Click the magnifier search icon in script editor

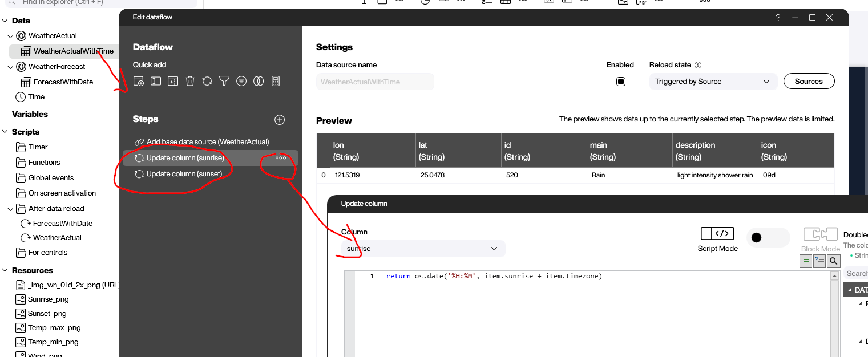[x=833, y=261]
